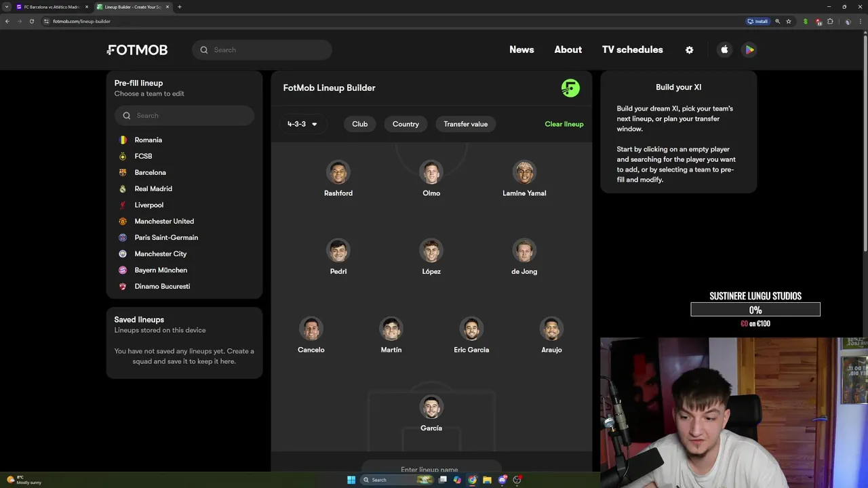The width and height of the screenshot is (868, 488).
Task: Toggle the Transfer value filter chip
Action: tap(465, 124)
